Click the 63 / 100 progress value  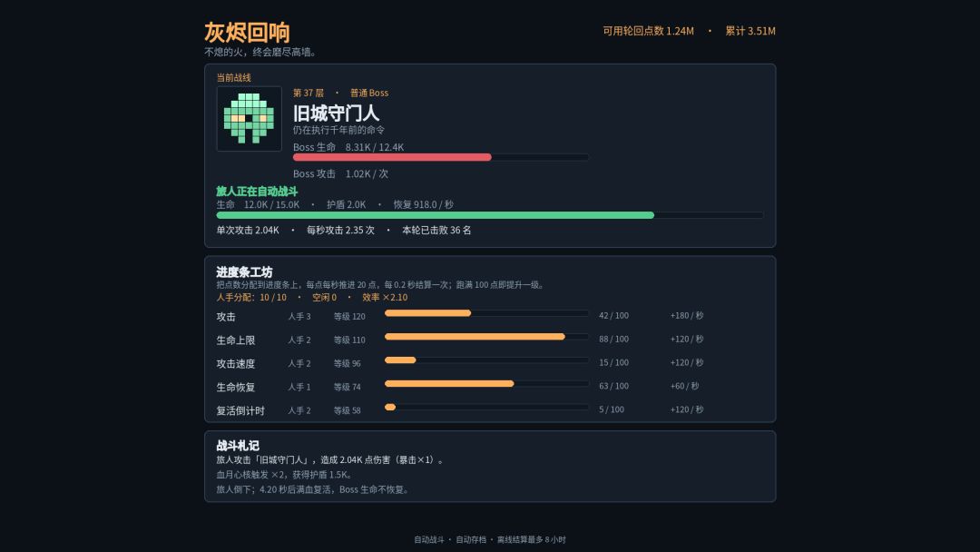pyautogui.click(x=613, y=386)
